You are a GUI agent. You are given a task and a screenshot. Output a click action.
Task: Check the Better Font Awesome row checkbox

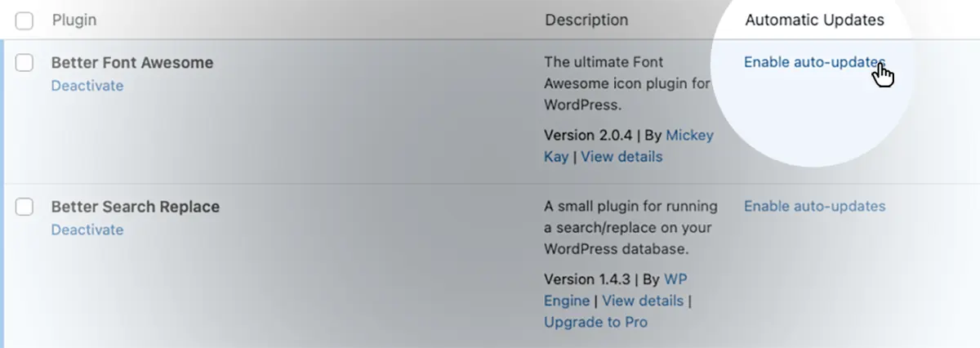pyautogui.click(x=24, y=63)
